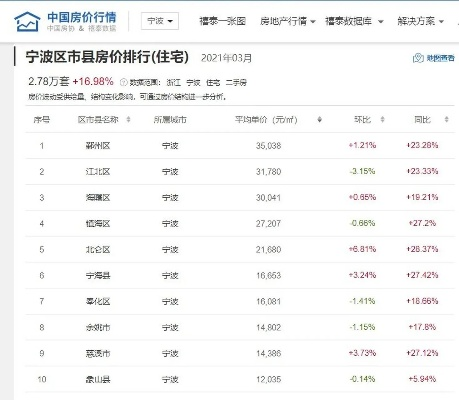Click the 宁波区市县房价排行(住宅) page heading
459x400 pixels.
[x=107, y=57]
